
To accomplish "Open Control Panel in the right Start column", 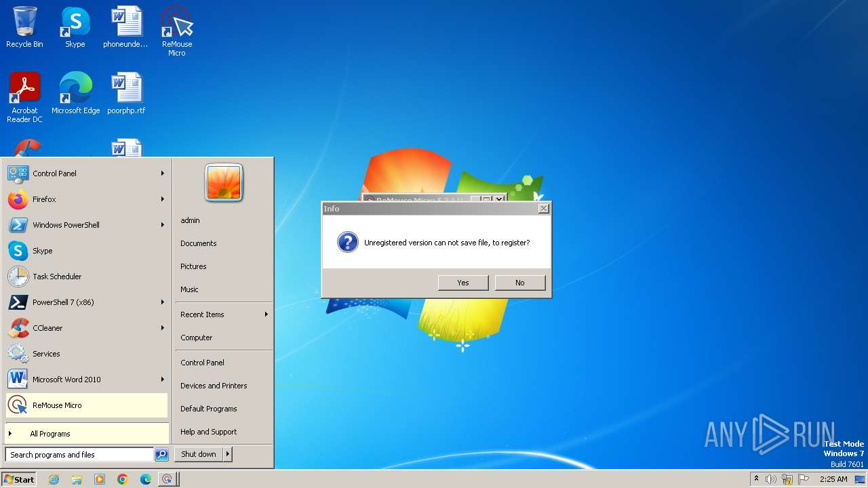I will pos(202,363).
